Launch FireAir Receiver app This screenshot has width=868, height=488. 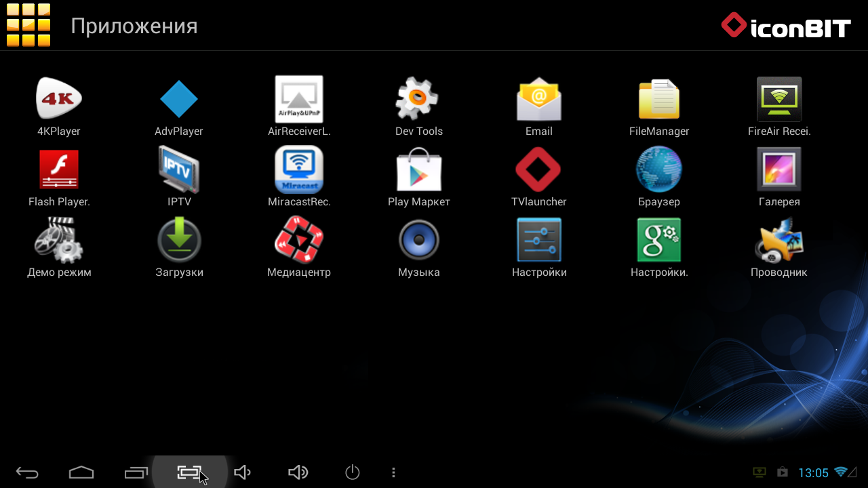pos(779,99)
